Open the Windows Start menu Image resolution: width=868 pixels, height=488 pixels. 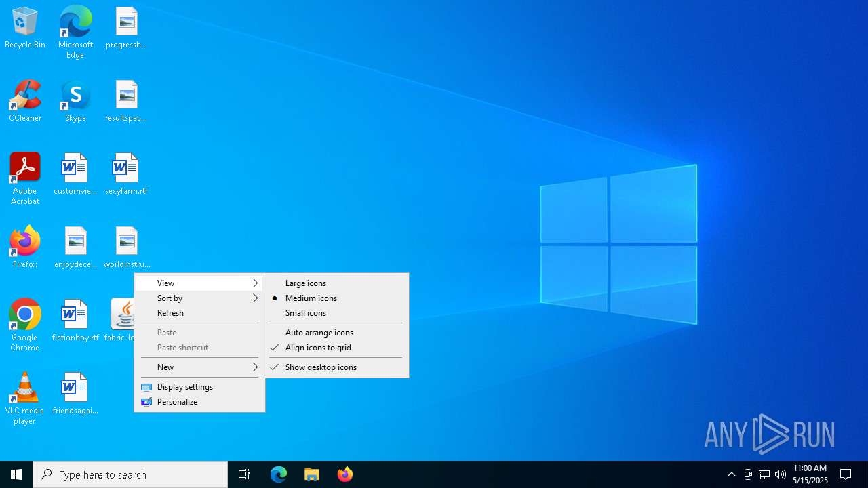click(16, 474)
